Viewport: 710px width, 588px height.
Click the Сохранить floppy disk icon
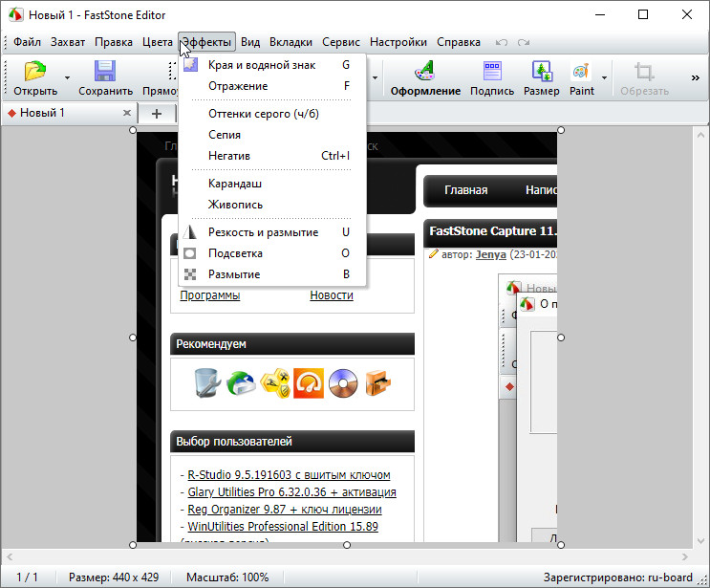click(105, 72)
